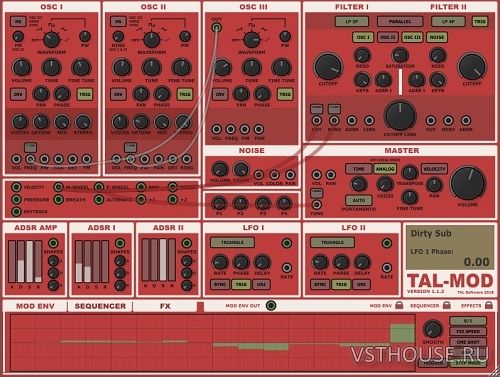The height and width of the screenshot is (377, 500).
Task: Click the Velocity modulation output jack
Action: (16, 187)
